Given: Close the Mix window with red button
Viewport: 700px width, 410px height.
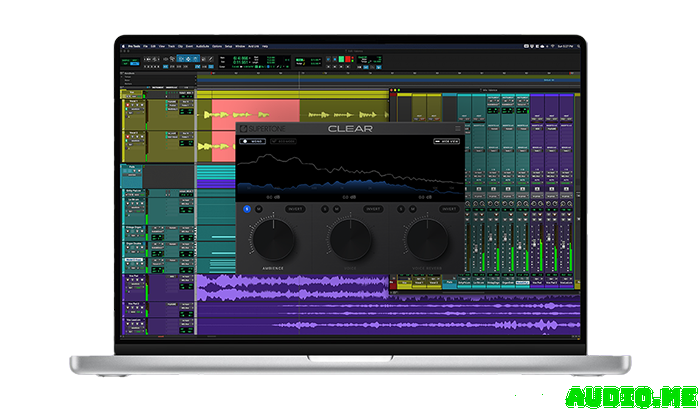Looking at the screenshot, I should [391, 90].
